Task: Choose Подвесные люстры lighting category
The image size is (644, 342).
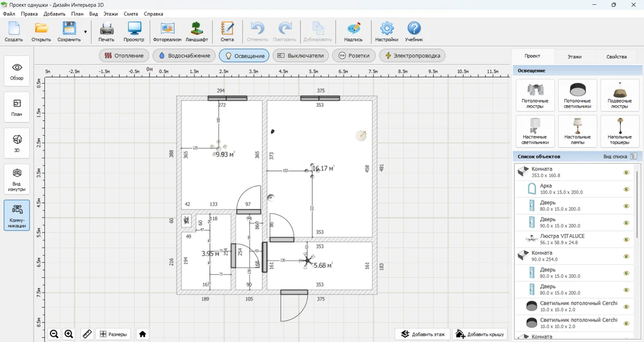Action: coord(619,96)
